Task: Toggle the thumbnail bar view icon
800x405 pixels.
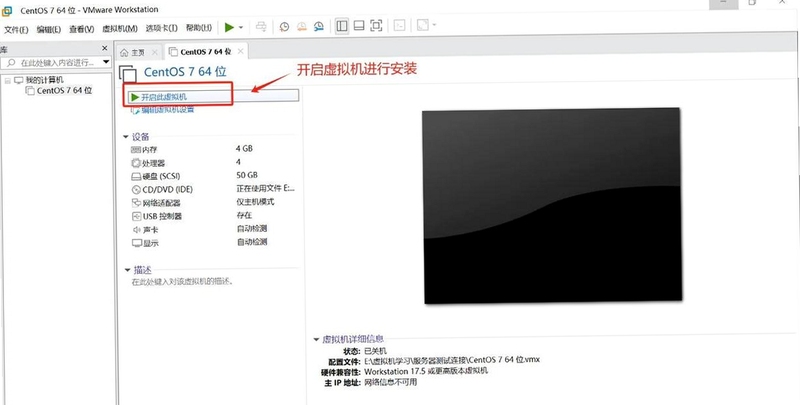Action: (x=359, y=26)
